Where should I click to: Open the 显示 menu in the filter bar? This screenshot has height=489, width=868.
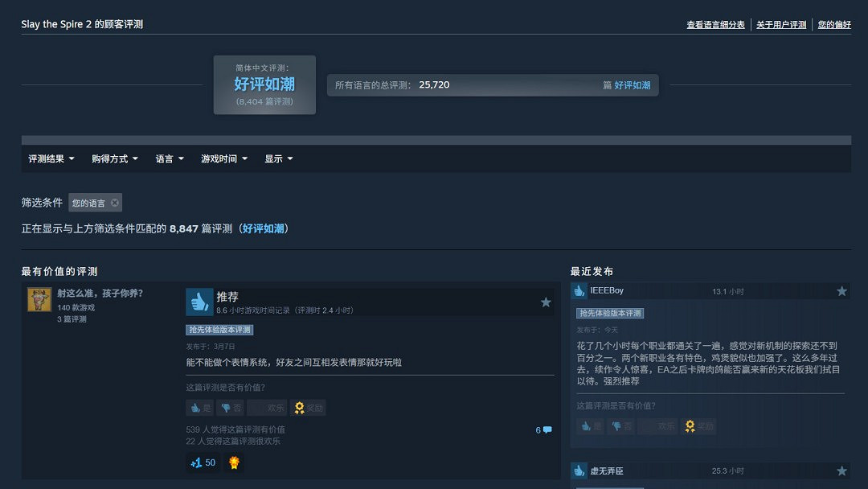pos(277,158)
